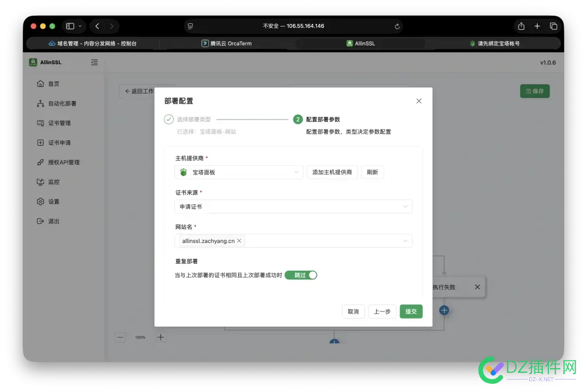
Task: Select the AllinSSL browser tab
Action: pyautogui.click(x=360, y=43)
